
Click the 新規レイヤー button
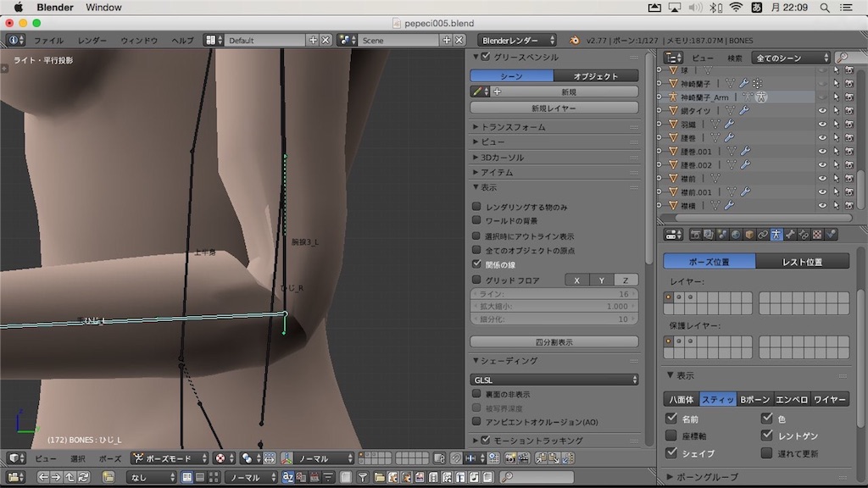point(554,108)
